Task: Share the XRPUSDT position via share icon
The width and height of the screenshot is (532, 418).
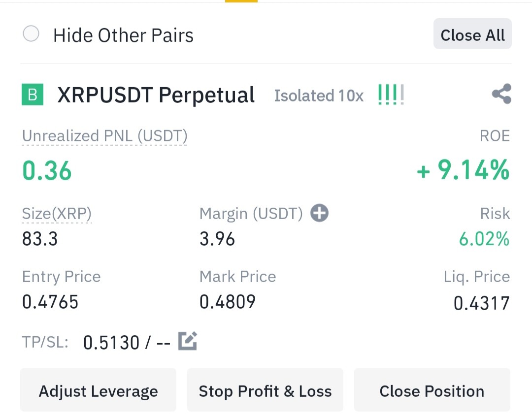Action: pos(501,94)
